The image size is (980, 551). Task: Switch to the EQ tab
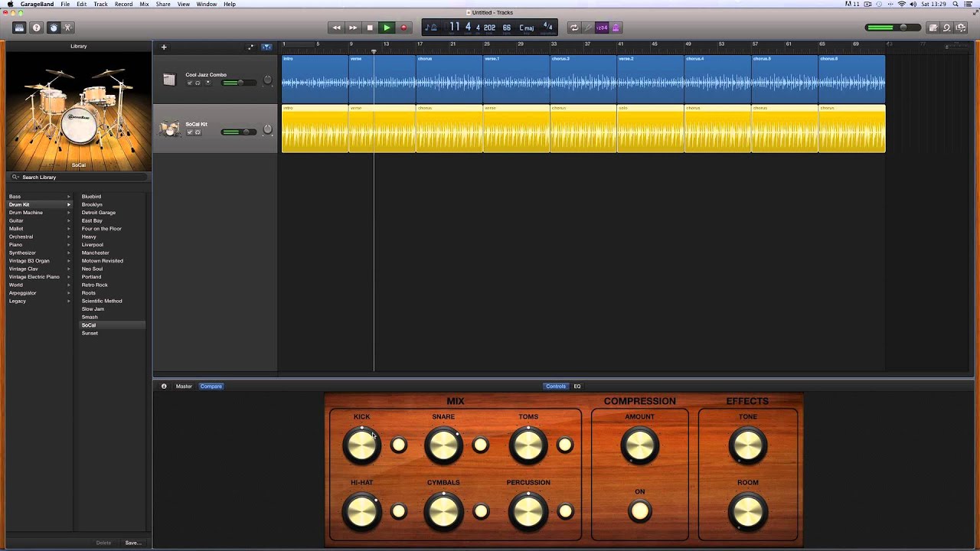[x=577, y=386]
